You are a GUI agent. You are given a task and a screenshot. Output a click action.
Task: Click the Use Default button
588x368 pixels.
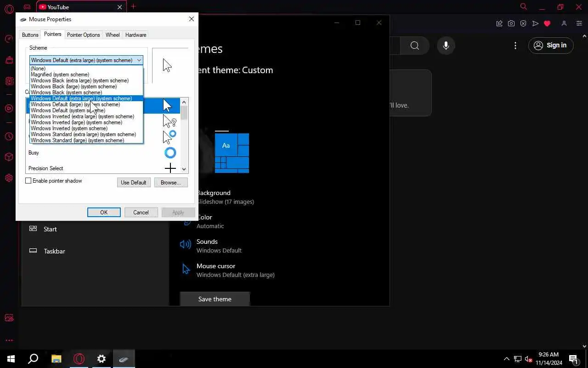click(134, 183)
